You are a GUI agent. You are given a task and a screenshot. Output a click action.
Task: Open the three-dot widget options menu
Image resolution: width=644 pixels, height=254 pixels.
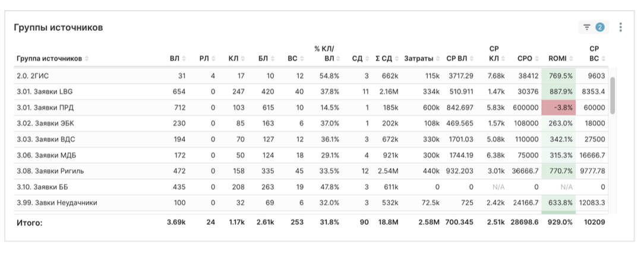pos(620,27)
